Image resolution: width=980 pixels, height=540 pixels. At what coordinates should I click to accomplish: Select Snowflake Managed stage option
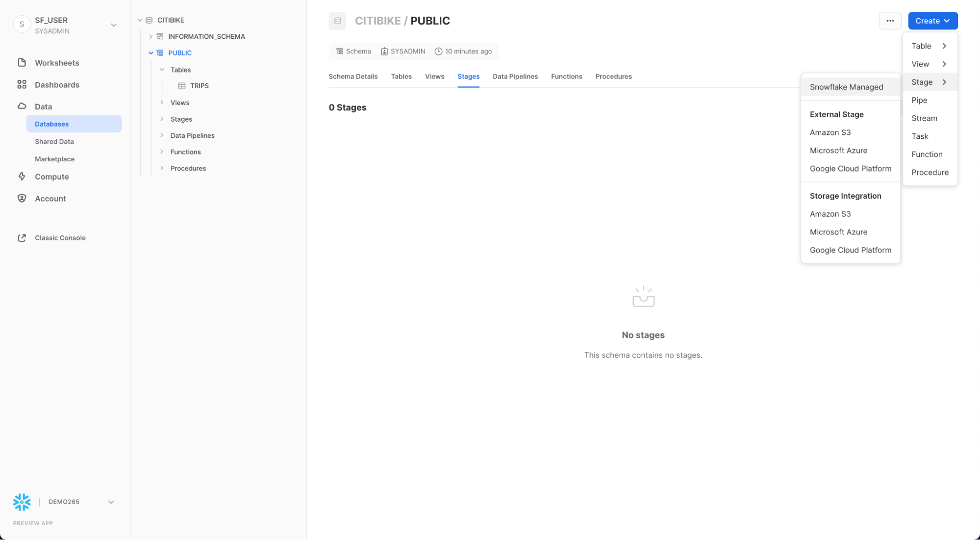[x=846, y=87]
